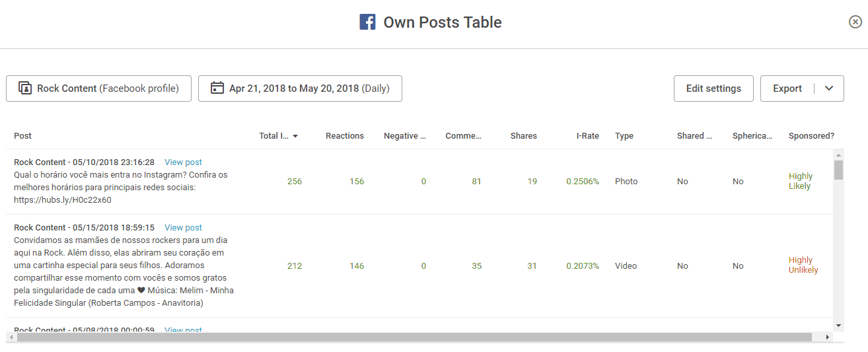Click the Highly Likely sponsored cell
868x352 pixels.
click(801, 181)
